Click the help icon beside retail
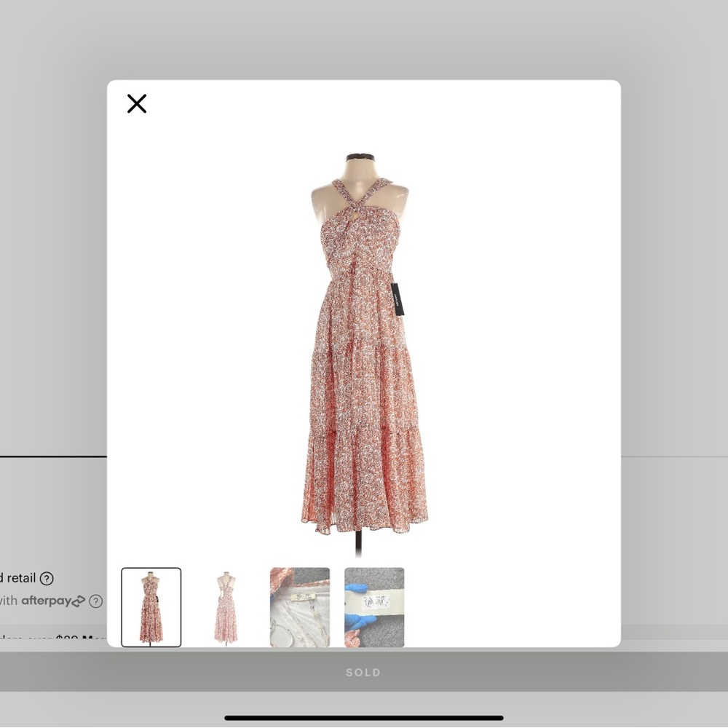This screenshot has width=728, height=728. click(47, 579)
